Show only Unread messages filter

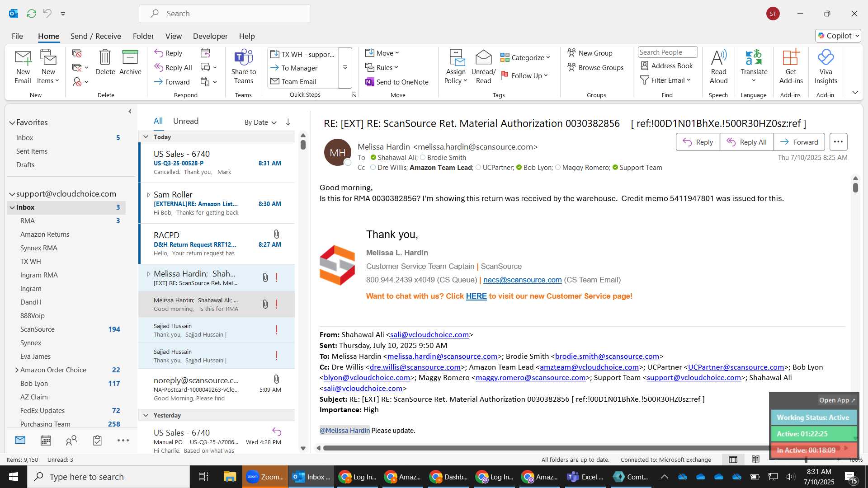coord(186,121)
